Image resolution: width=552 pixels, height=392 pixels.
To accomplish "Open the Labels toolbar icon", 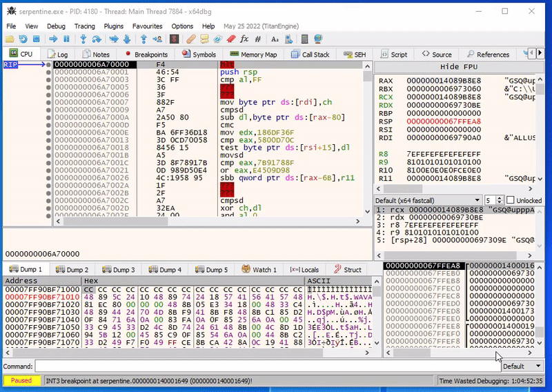I will point(217,39).
